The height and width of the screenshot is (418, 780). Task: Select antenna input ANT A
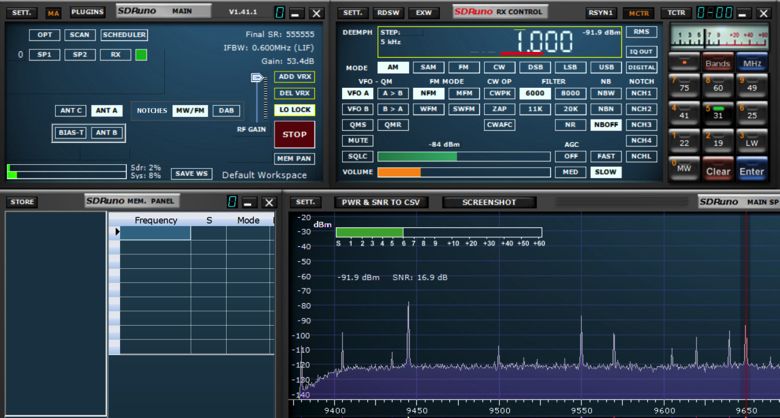point(106,110)
